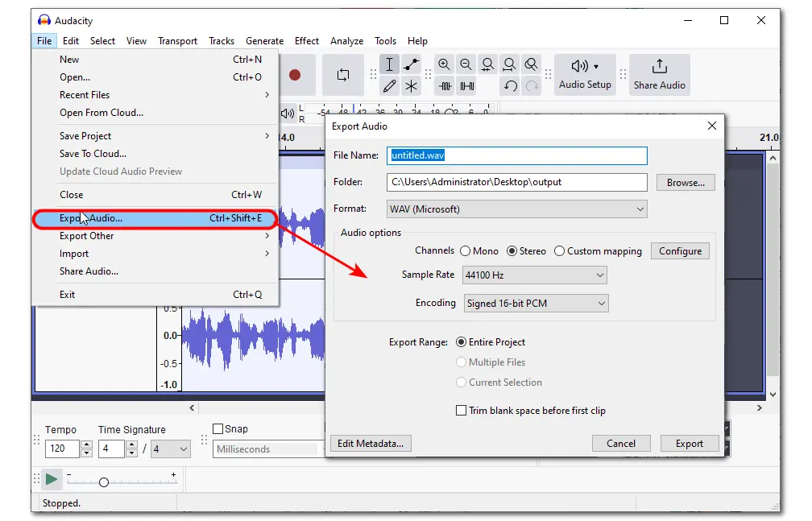
Task: Click the playback speed slider knob
Action: click(103, 482)
